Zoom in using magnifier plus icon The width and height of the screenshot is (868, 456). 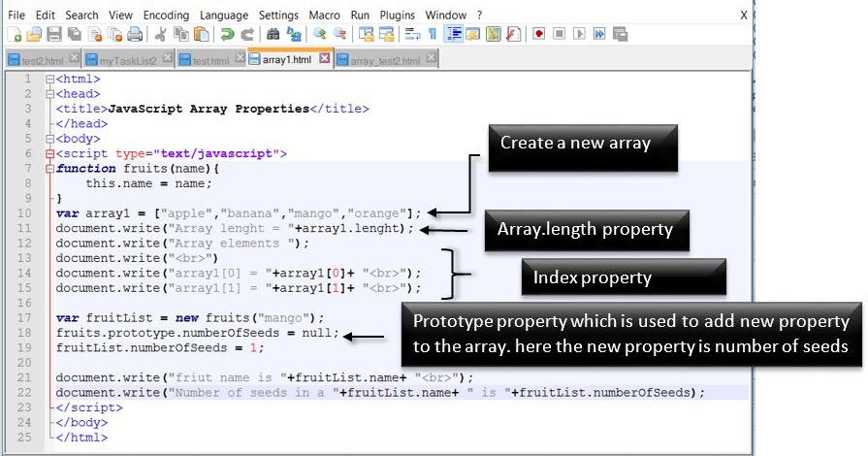tap(319, 34)
